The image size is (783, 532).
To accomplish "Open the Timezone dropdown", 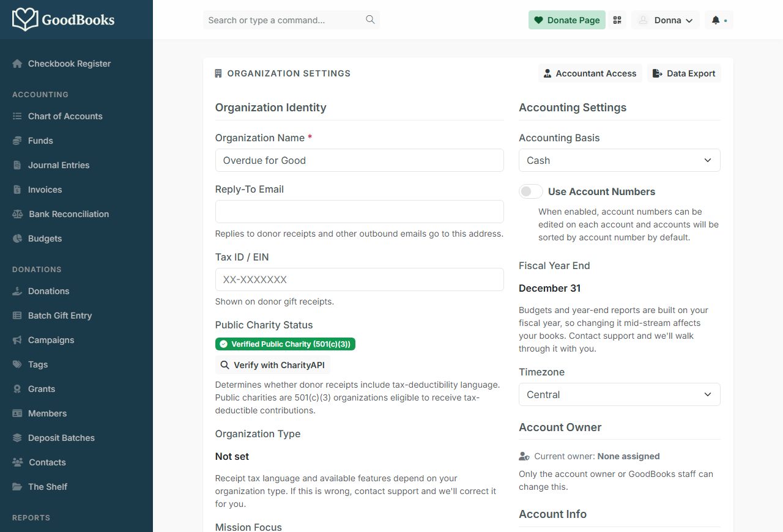I will [620, 394].
